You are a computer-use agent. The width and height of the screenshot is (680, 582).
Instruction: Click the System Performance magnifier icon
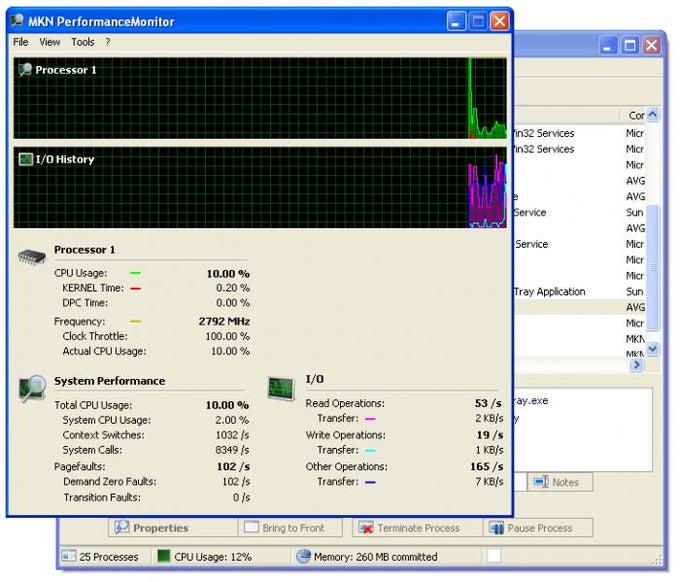tap(33, 389)
